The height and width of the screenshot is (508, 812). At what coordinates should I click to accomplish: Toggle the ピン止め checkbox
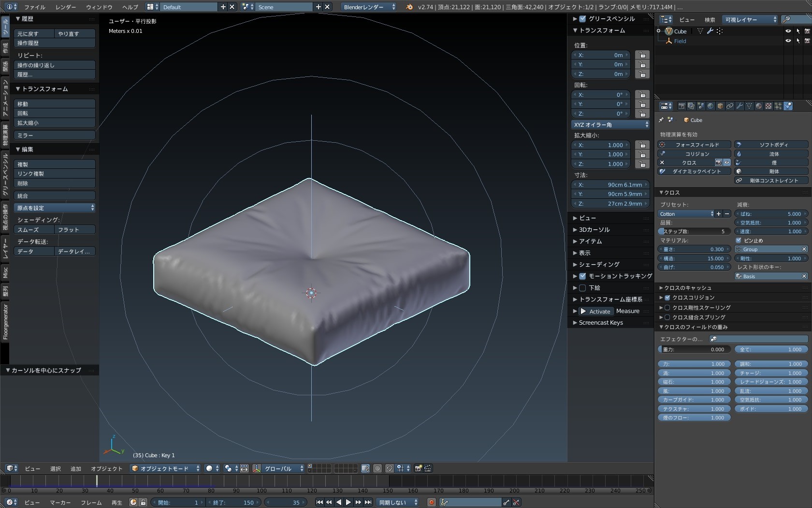739,240
